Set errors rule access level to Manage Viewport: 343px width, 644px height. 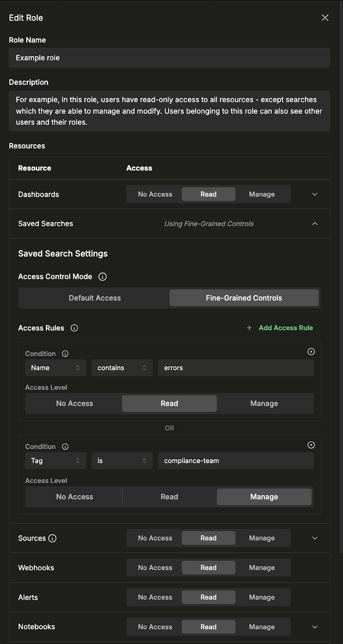coord(264,404)
